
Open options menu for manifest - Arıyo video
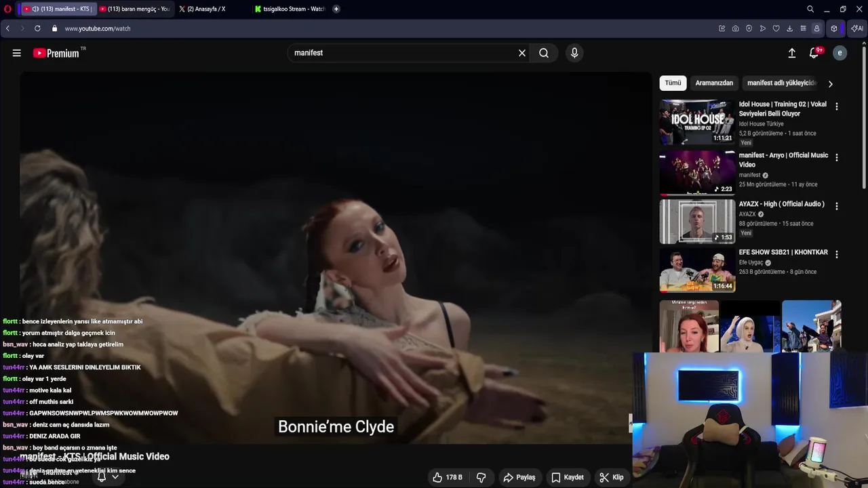tap(836, 157)
